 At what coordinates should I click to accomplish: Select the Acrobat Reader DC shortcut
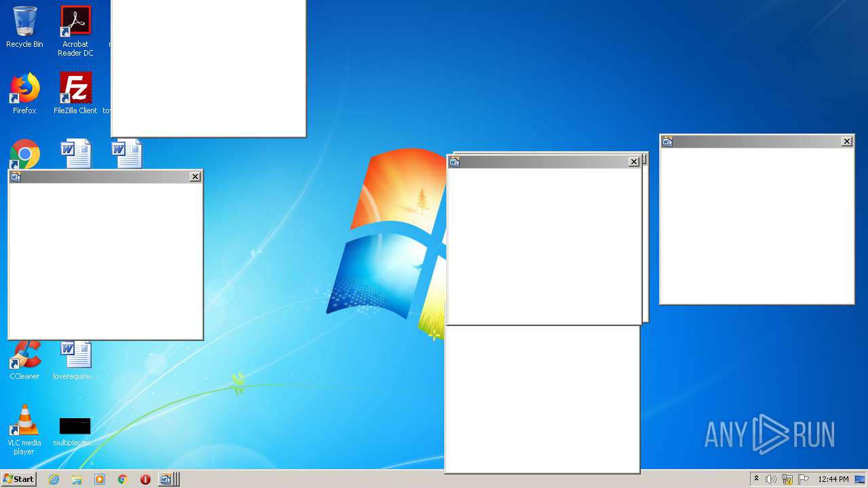click(x=75, y=31)
